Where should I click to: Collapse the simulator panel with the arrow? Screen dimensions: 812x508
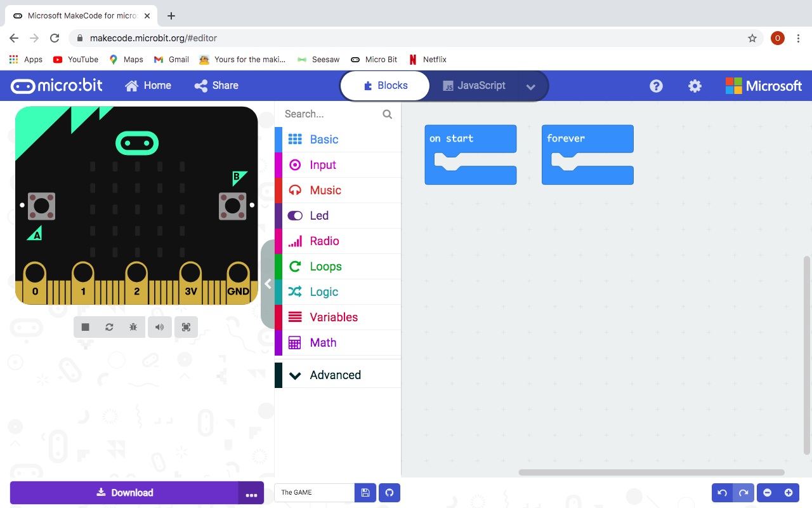tap(268, 284)
